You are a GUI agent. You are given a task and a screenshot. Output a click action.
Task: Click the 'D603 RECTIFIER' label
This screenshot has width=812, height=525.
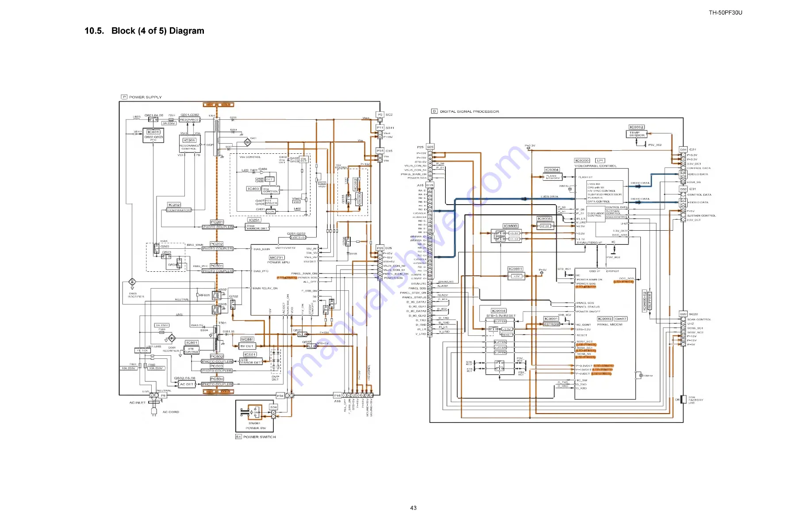[136, 295]
